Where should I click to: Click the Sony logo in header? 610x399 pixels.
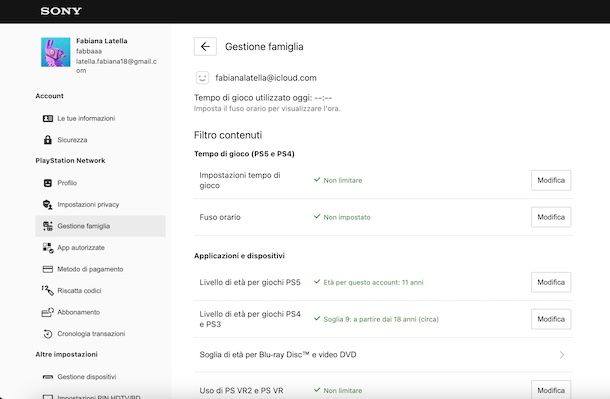point(61,11)
